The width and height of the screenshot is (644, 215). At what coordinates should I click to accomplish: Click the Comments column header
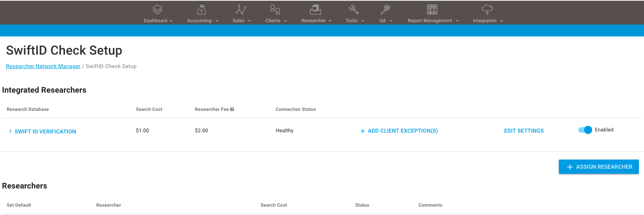pyautogui.click(x=431, y=205)
